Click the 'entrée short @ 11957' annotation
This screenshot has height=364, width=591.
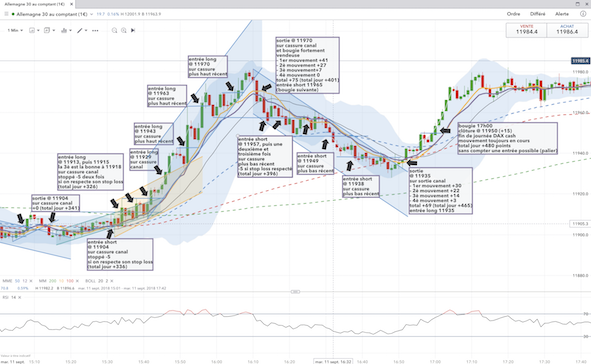[265, 156]
